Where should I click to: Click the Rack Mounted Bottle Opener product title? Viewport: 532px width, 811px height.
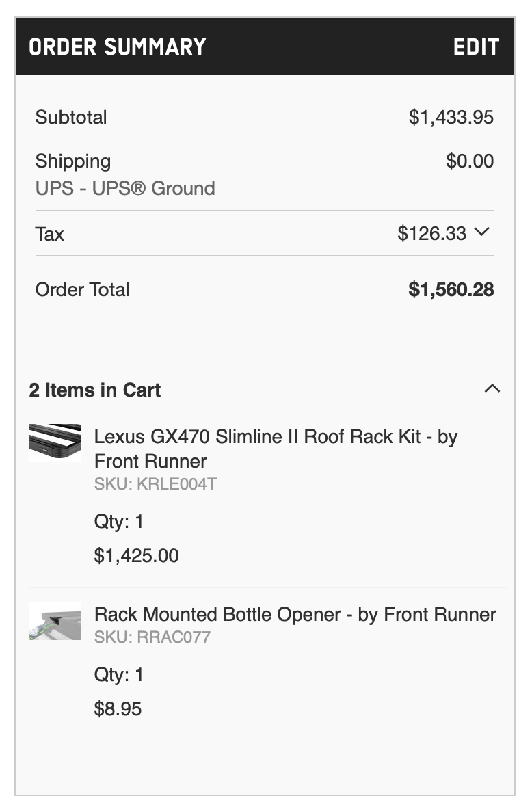pos(295,615)
